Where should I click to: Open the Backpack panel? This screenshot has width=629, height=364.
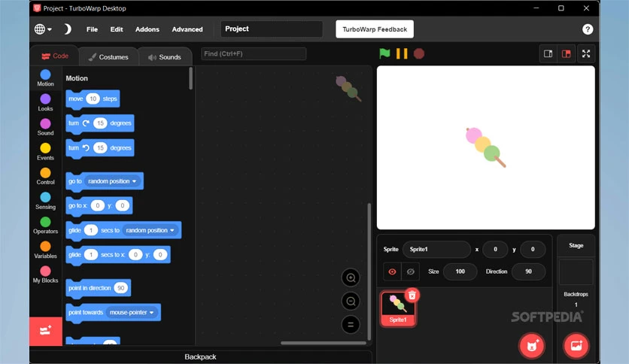tap(200, 356)
